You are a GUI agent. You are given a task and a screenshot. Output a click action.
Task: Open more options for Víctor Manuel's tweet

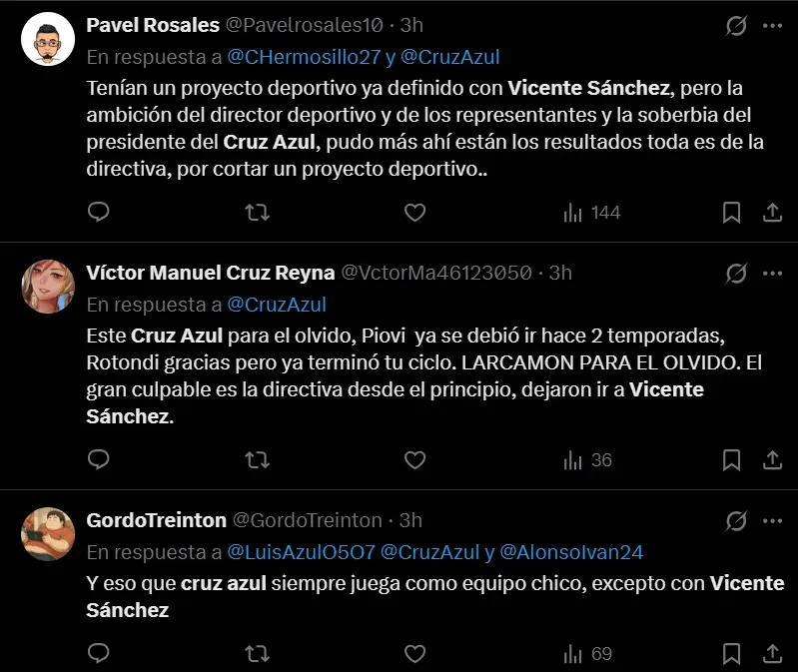(x=772, y=273)
